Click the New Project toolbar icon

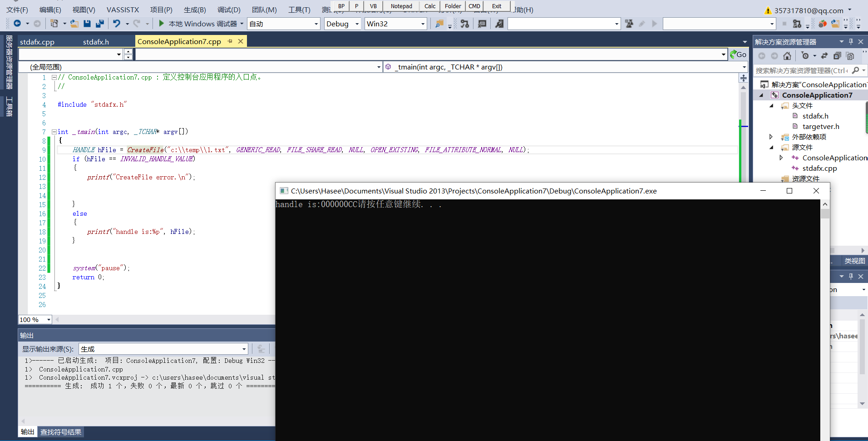tap(54, 24)
